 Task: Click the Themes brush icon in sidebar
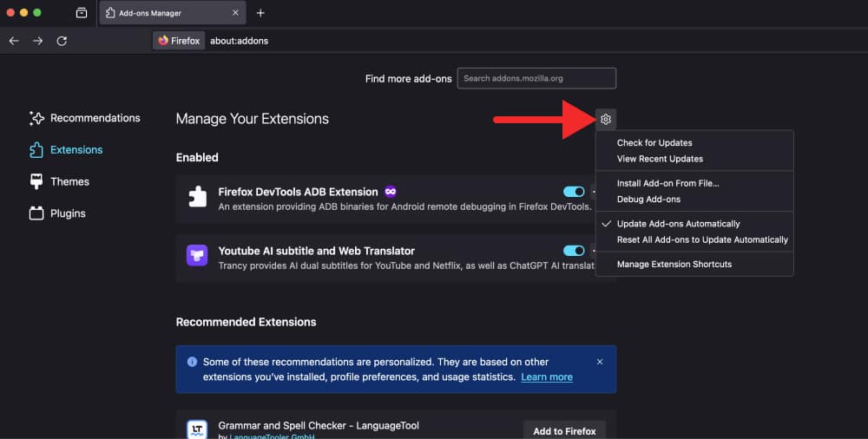click(36, 181)
